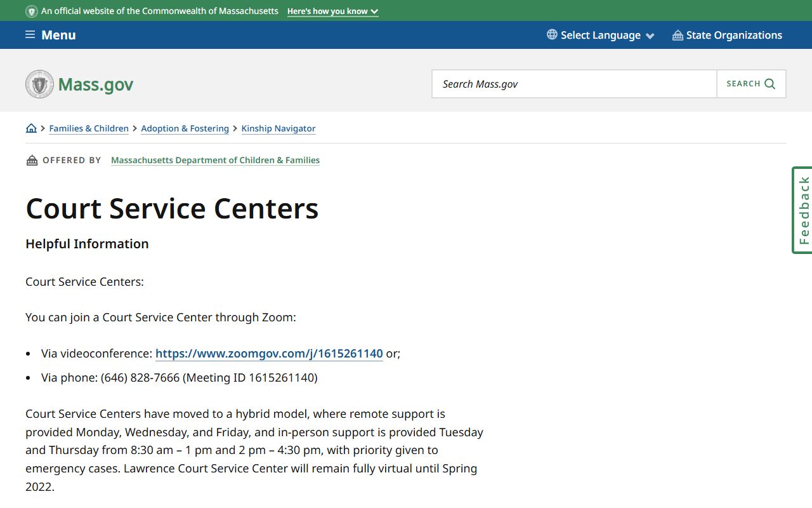
Task: Click the Court Service Centers heading
Action: pos(172,208)
